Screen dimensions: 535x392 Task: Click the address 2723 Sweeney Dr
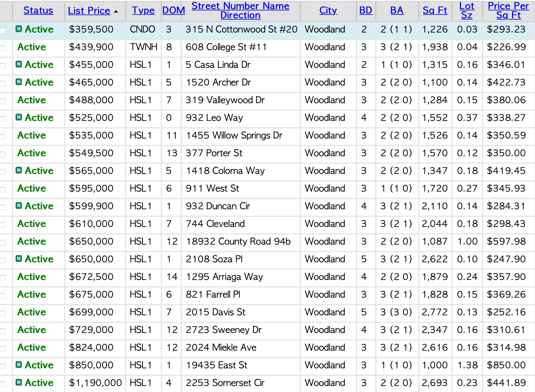coord(224,330)
